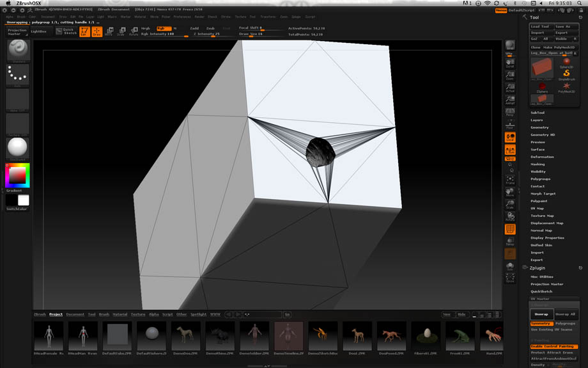Click the Xpose icon
Viewport: 588px width, 368px height.
click(510, 278)
